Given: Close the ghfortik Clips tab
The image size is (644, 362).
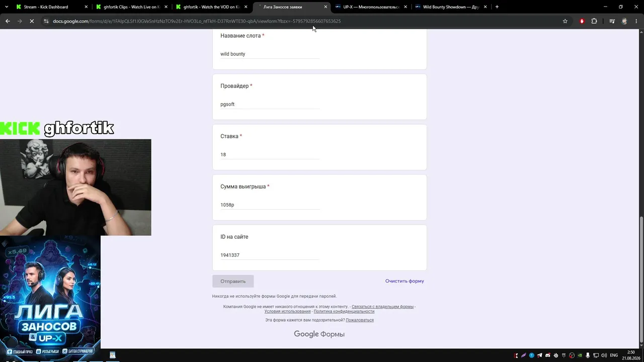Looking at the screenshot, I should coord(166,7).
